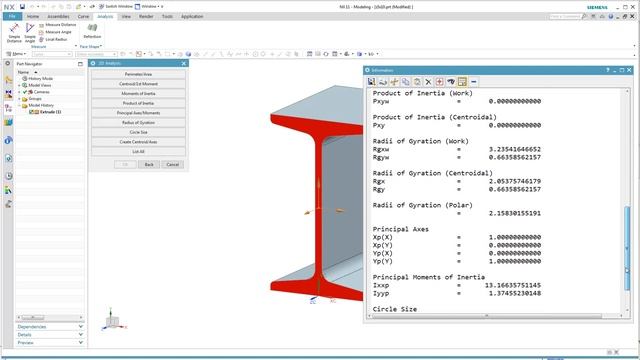Click the yellow layout icon in Information toolbar
The width and height of the screenshot is (640, 360).
coord(462,82)
